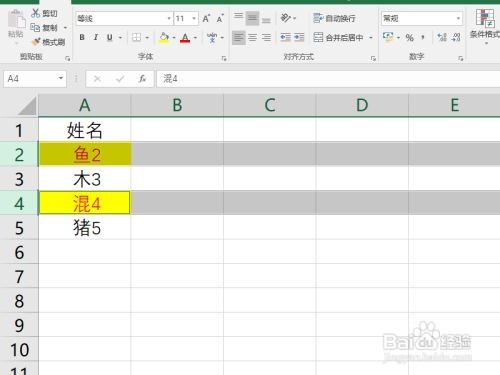Image resolution: width=500 pixels, height=375 pixels.
Task: Align text to top
Action: click(x=238, y=18)
